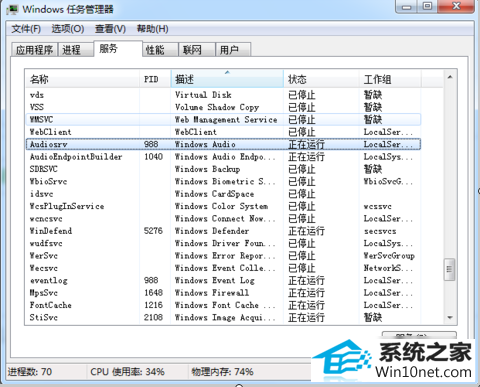Click the scrollbar down arrow
480x387 pixels.
tap(450, 318)
